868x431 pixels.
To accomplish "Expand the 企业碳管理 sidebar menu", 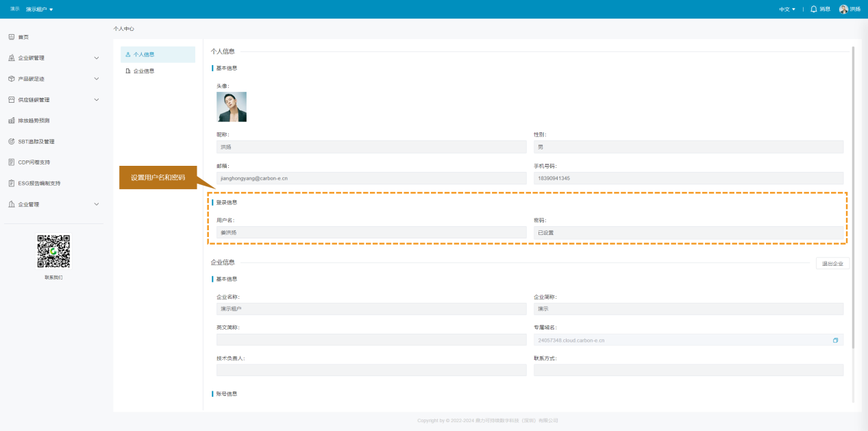I will (96, 58).
